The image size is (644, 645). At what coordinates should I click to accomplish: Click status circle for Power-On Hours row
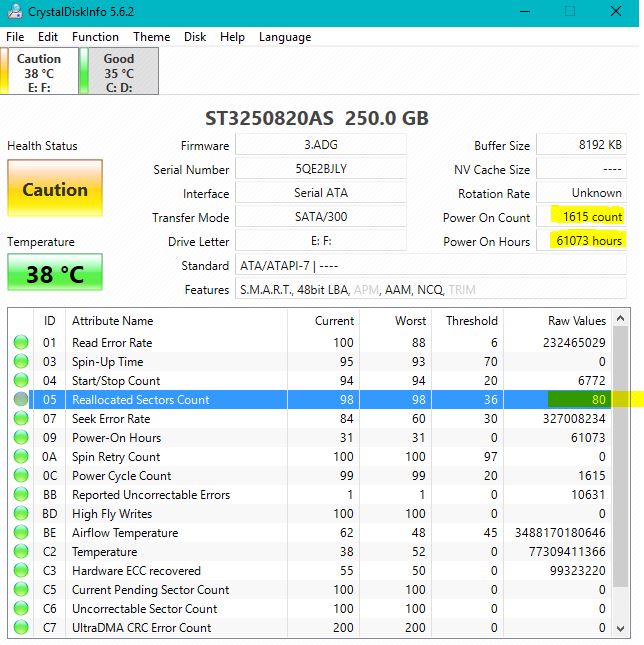pyautogui.click(x=21, y=437)
